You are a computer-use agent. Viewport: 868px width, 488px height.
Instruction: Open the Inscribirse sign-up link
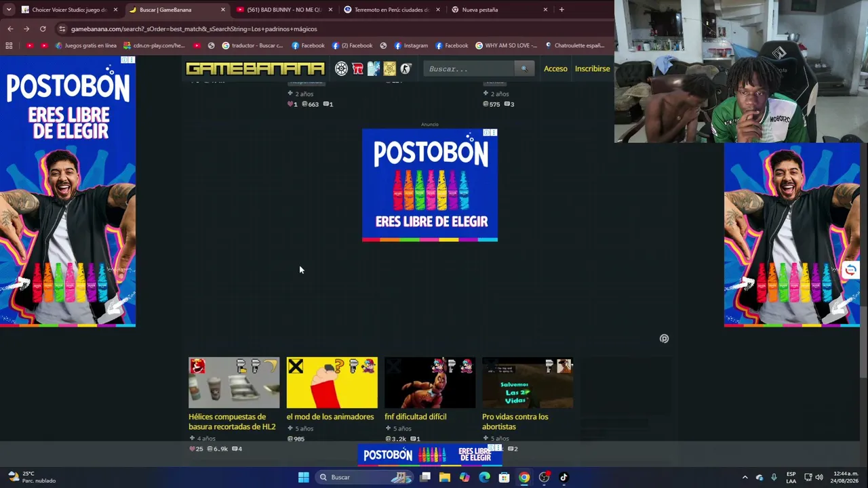tap(593, 68)
